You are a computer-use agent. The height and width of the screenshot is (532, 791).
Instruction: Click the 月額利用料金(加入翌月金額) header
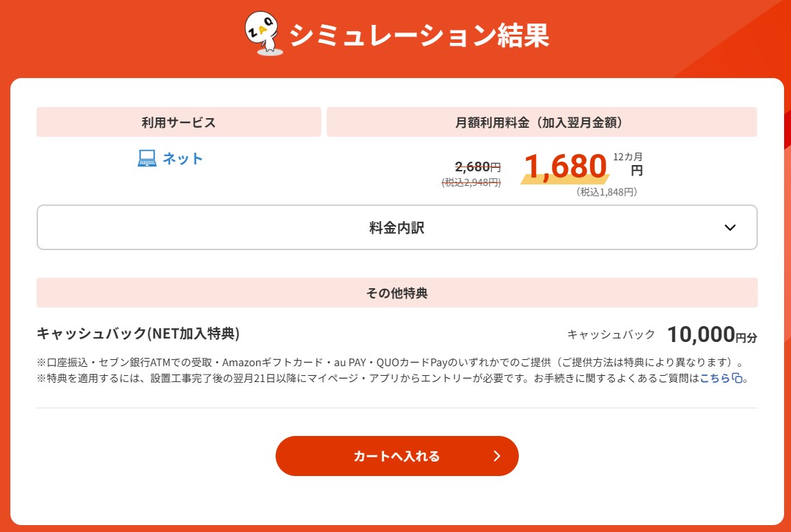point(542,122)
